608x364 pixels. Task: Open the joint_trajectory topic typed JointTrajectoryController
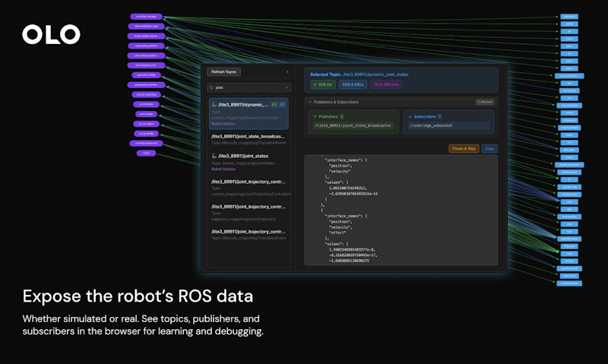coord(249,188)
